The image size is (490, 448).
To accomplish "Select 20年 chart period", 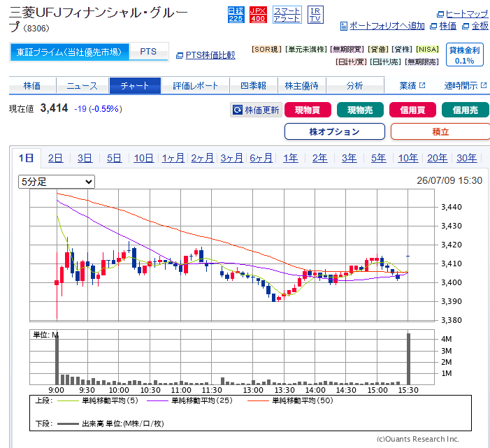I will pos(438,158).
